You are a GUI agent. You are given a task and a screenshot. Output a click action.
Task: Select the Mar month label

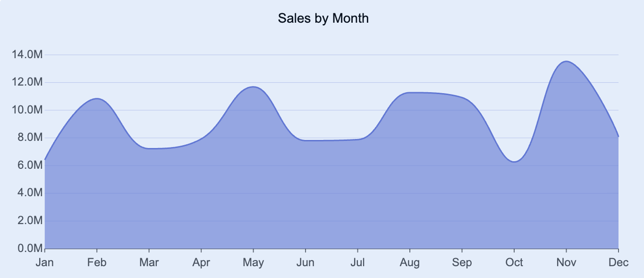(149, 263)
